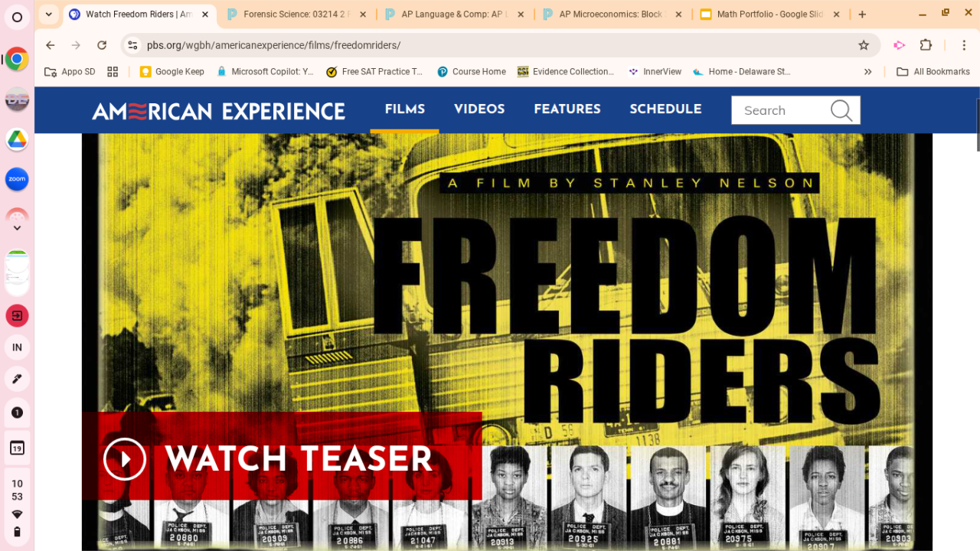Click the pink arrow extension icon
980x551 pixels.
click(900, 45)
